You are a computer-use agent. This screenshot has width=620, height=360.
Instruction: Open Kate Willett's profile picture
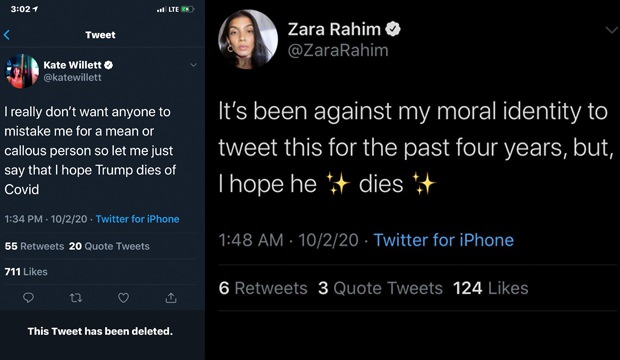click(x=22, y=71)
